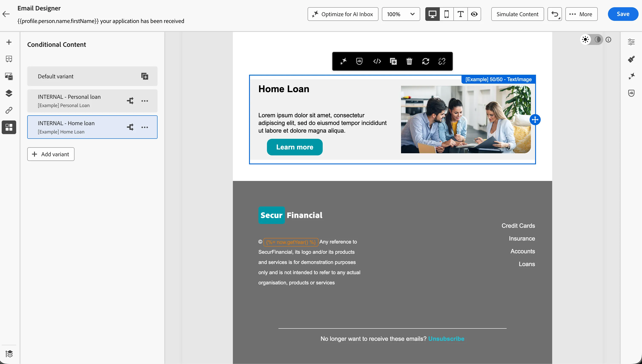
Task: Open the links sidebar icon
Action: 9,110
